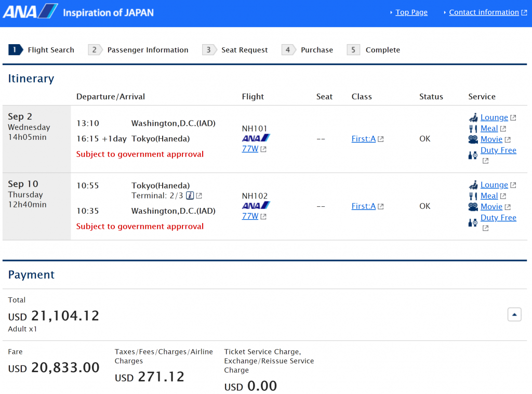Image resolution: width=532 pixels, height=394 pixels.
Task: Click the Sep 2 Wednesday date cell
Action: (37, 139)
